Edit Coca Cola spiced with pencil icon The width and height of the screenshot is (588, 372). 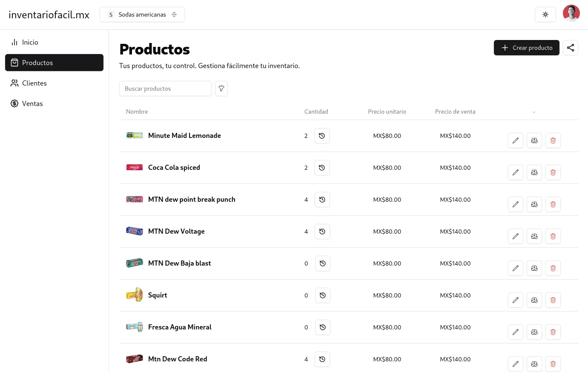click(516, 172)
